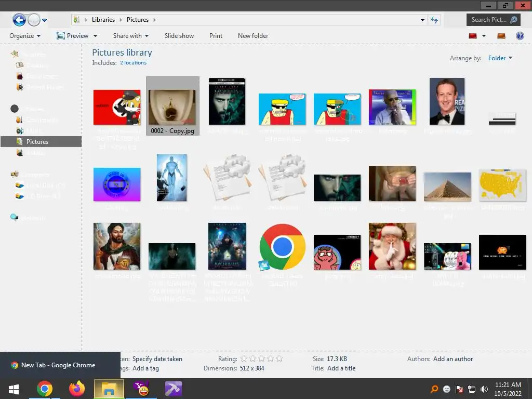
Task: Click Libraries in the address breadcrumb
Action: 103,20
